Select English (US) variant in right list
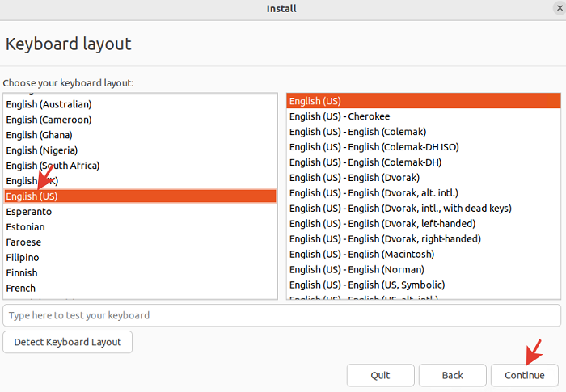The height and width of the screenshot is (392, 566). tap(424, 101)
